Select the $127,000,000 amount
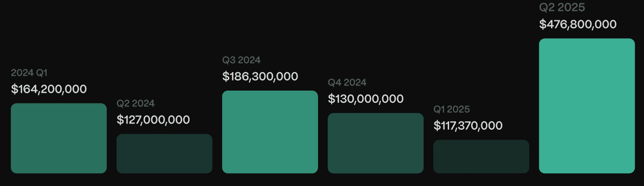The image size is (644, 186). pyautogui.click(x=153, y=120)
